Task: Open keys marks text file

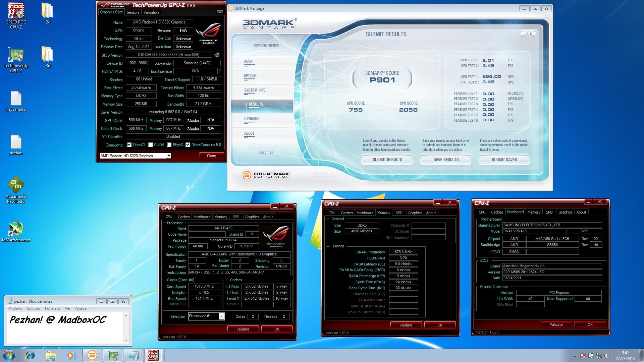Action: [16, 102]
